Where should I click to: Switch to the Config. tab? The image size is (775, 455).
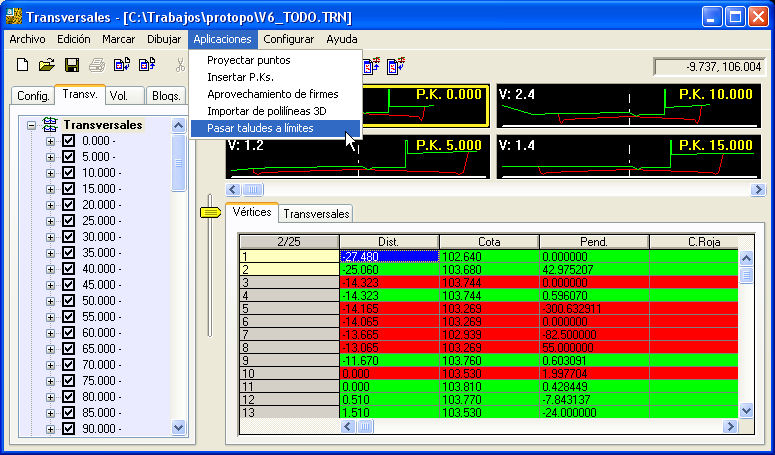33,96
